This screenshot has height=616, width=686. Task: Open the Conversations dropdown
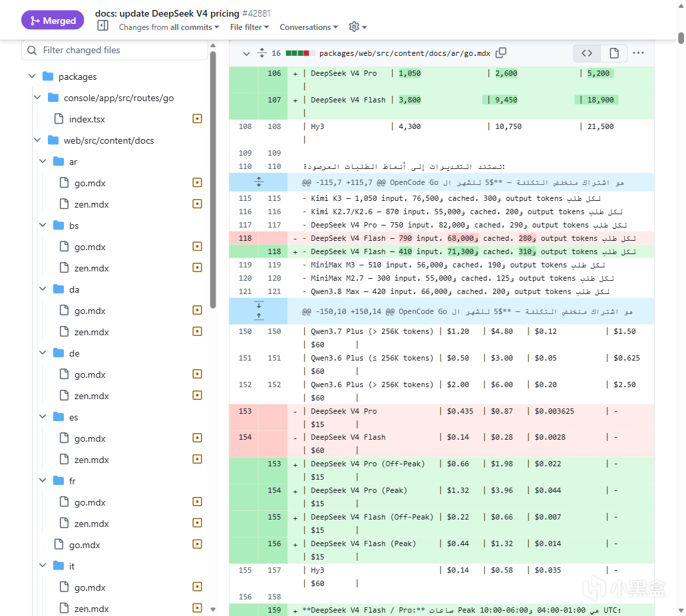tap(309, 27)
